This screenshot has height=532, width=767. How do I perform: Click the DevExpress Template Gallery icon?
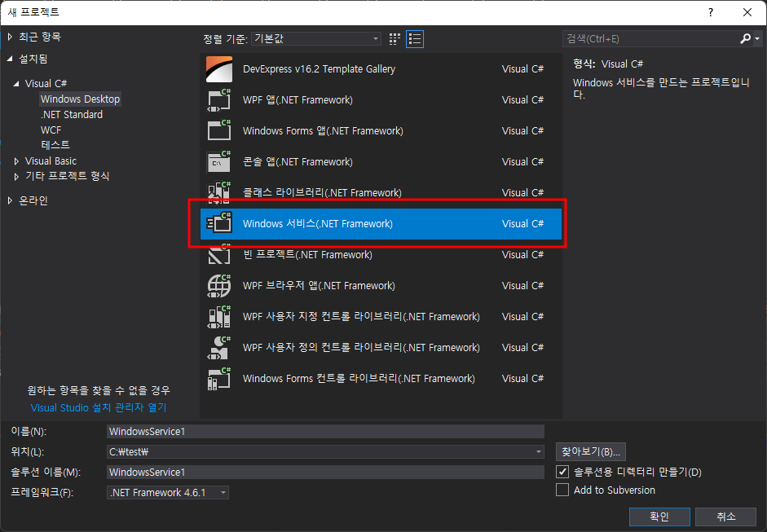point(219,69)
